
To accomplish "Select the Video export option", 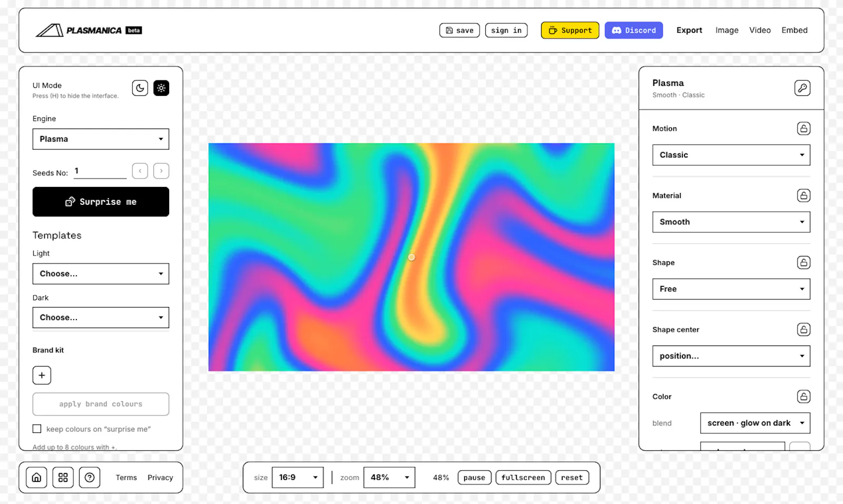I will (x=760, y=31).
